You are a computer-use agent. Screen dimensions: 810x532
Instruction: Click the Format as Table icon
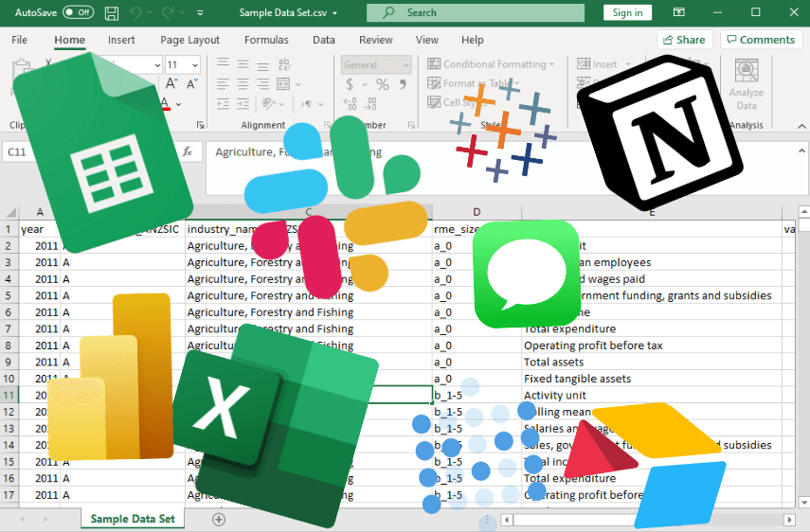point(434,83)
